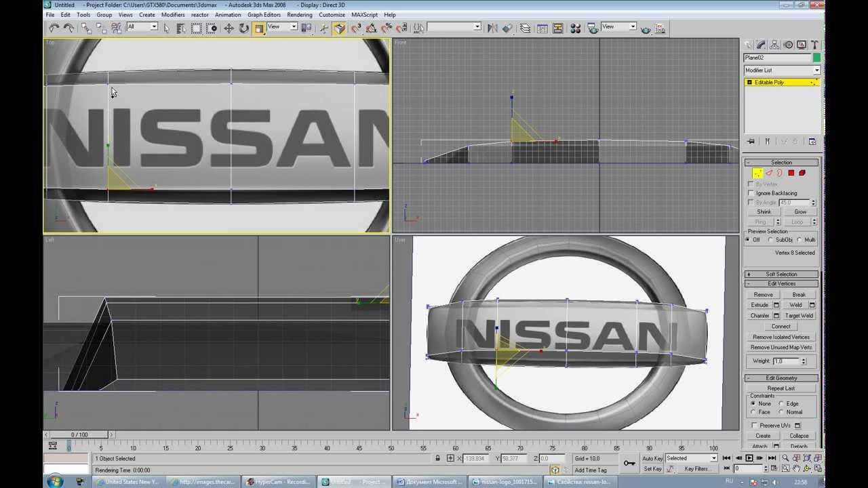Open the MAXScript menu
The width and height of the screenshot is (868, 488).
[x=365, y=15]
